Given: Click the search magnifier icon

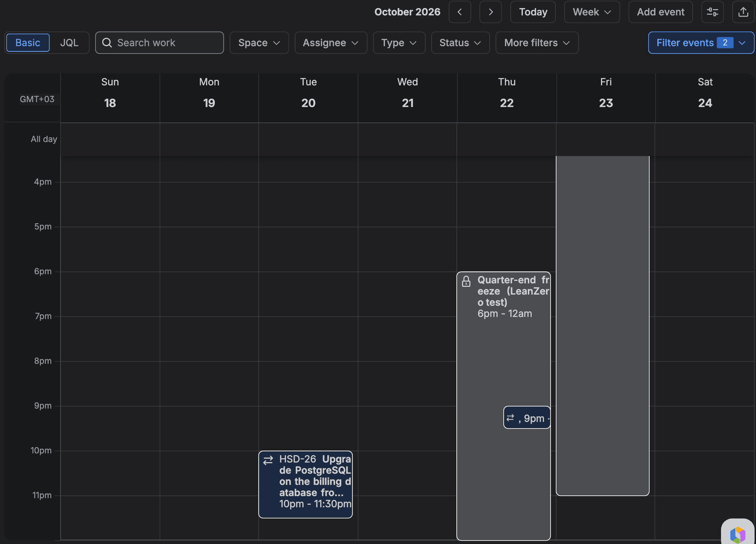Looking at the screenshot, I should [107, 43].
